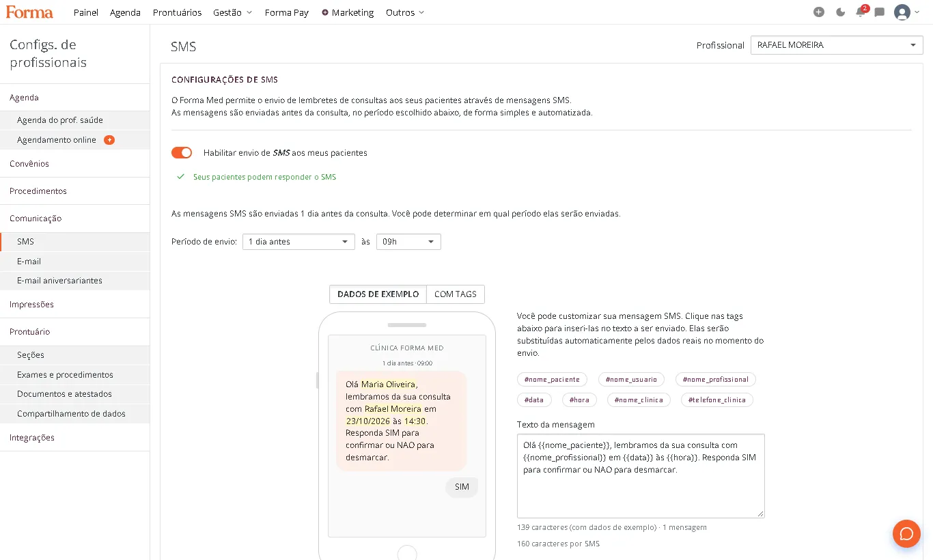Open Exames e procedimentos settings
Screen dimensions: 933x560
[x=75, y=375]
